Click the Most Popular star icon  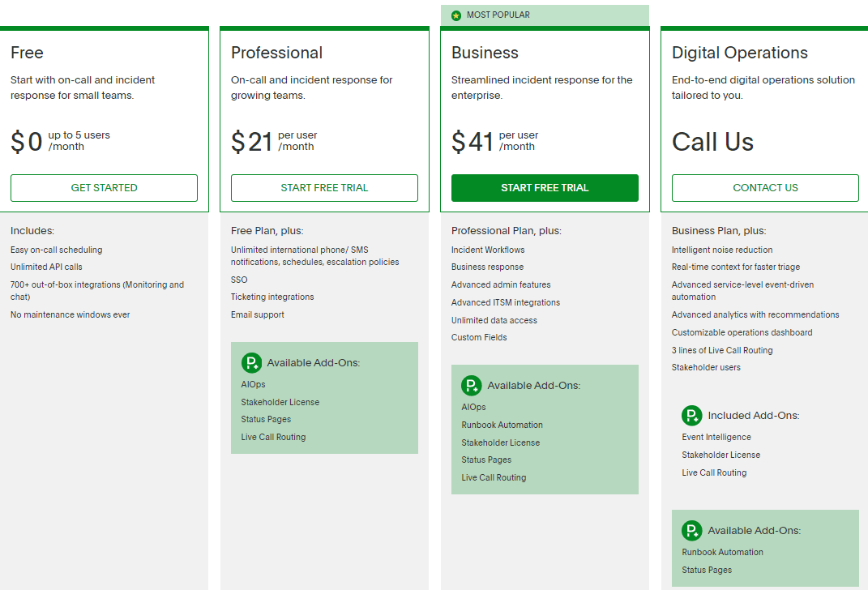click(x=456, y=15)
